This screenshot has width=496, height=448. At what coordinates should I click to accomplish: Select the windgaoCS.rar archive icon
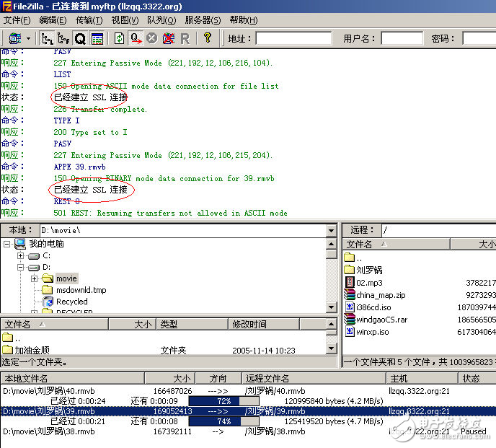(x=350, y=319)
